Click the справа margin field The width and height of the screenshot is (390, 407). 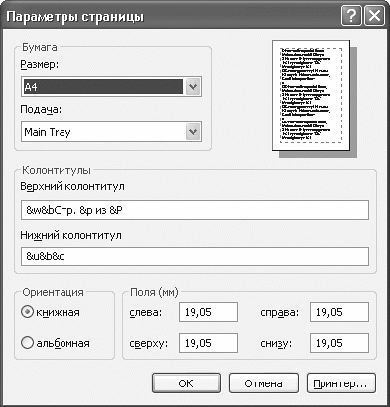[339, 312]
